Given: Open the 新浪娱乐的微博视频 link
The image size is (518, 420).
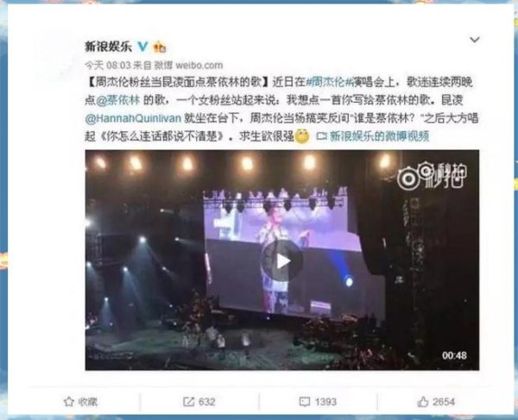Looking at the screenshot, I should click(x=379, y=136).
